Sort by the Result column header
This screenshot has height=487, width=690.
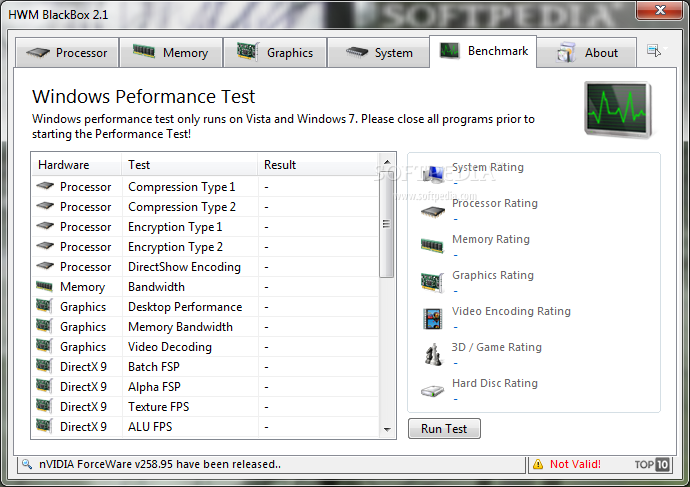(x=318, y=165)
